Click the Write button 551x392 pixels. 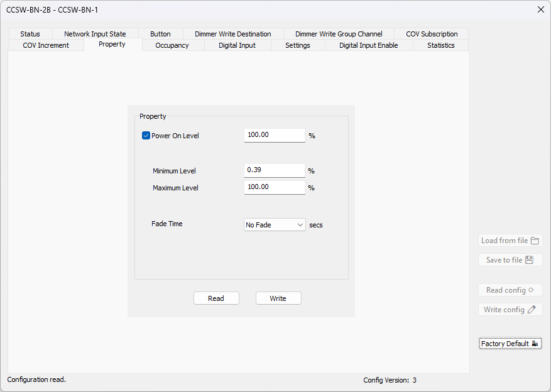278,298
